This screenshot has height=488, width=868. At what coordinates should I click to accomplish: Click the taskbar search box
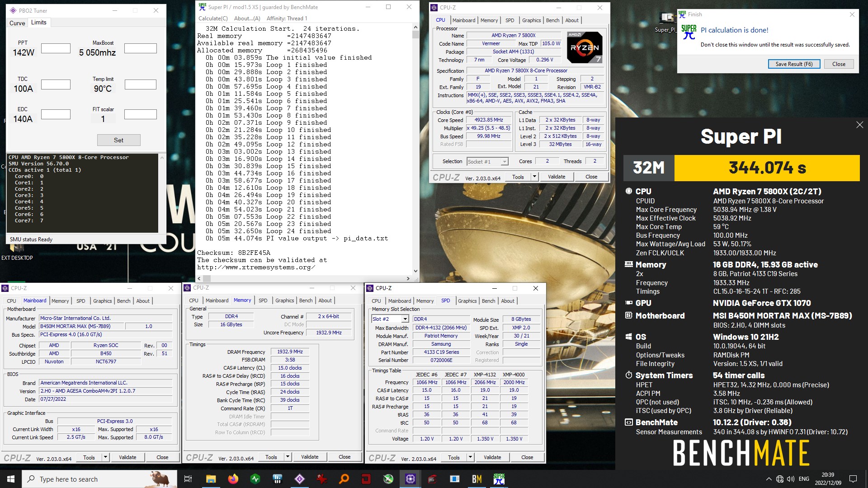pyautogui.click(x=99, y=479)
